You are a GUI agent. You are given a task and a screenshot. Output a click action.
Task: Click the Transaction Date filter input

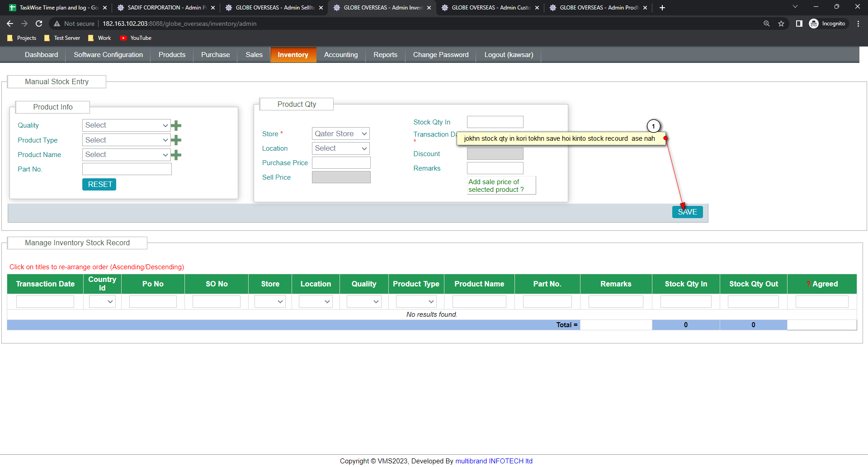point(45,301)
